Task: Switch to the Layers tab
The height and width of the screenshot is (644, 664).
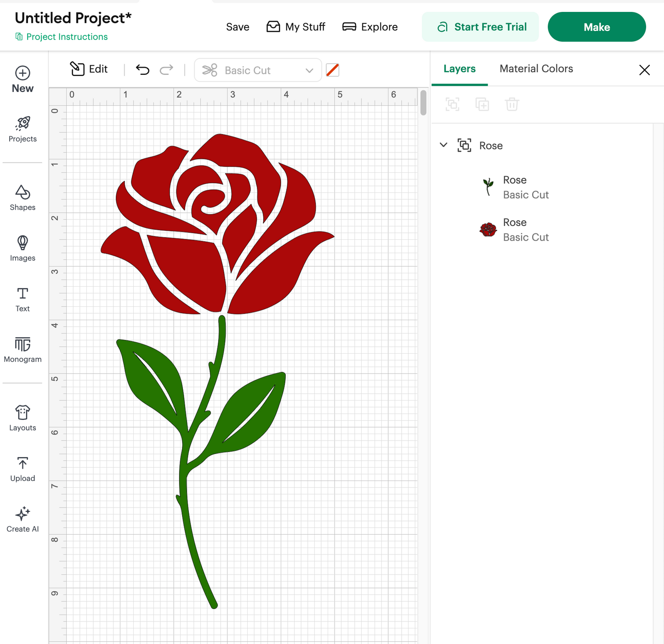Action: (x=460, y=69)
